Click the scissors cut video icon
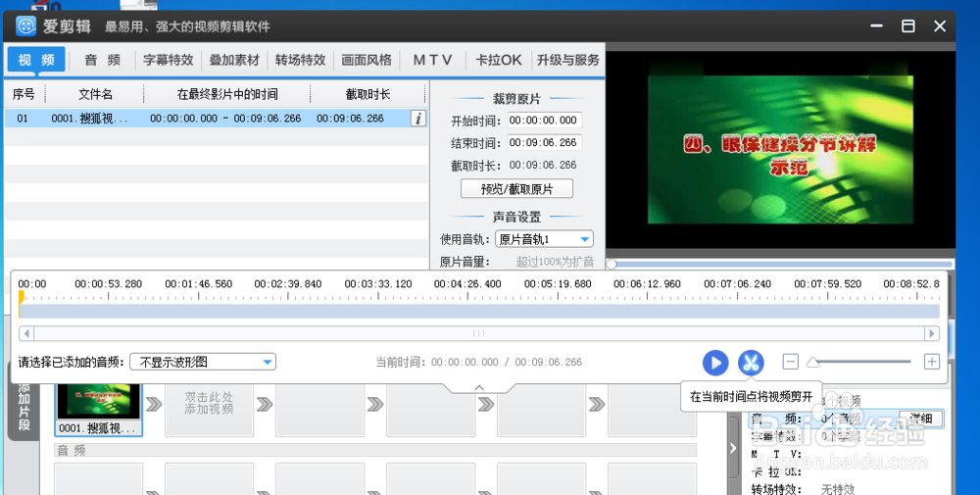Viewport: 980px width, 495px height. 751,363
